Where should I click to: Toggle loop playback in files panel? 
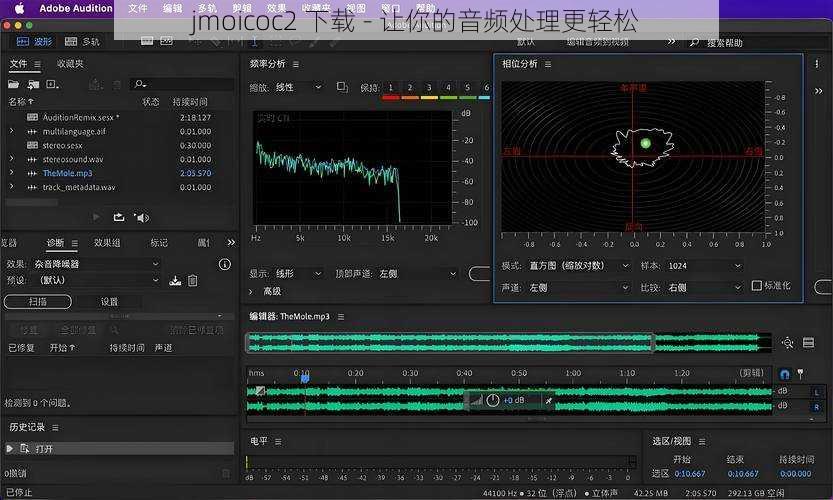[119, 217]
